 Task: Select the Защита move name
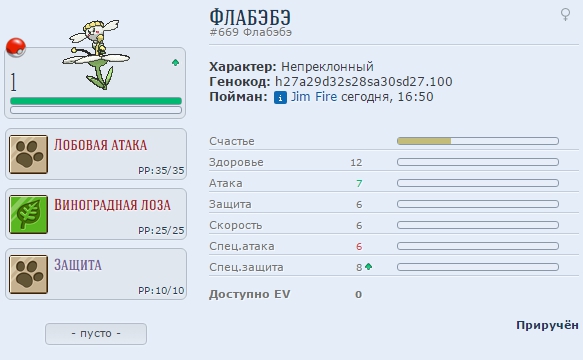[x=78, y=265]
